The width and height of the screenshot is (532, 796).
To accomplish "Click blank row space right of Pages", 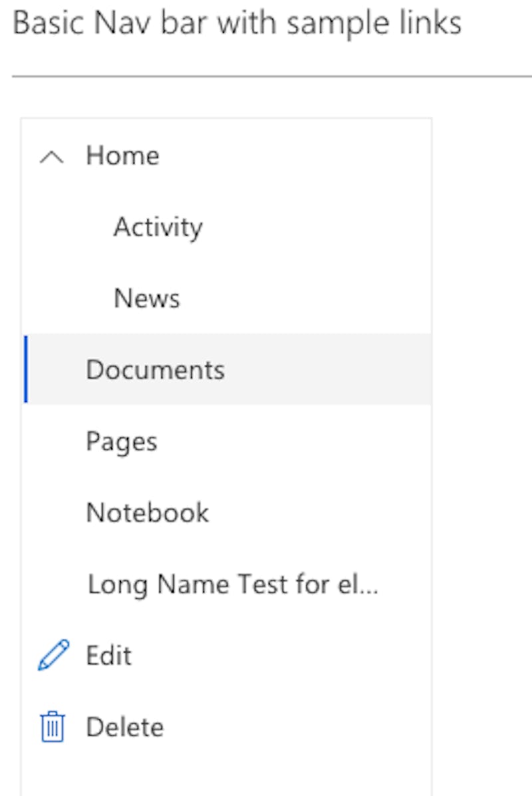I will [x=299, y=442].
